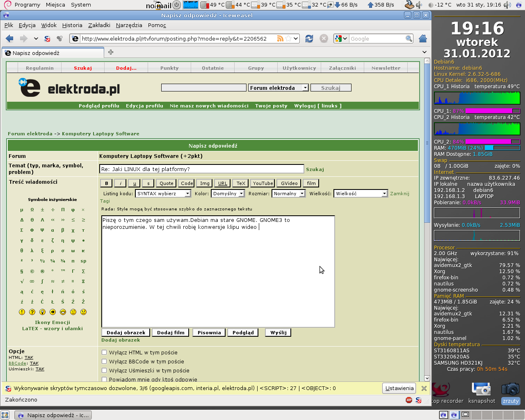The width and height of the screenshot is (525, 420).
Task: Open the search engine selector dropdown
Action: 341,39
